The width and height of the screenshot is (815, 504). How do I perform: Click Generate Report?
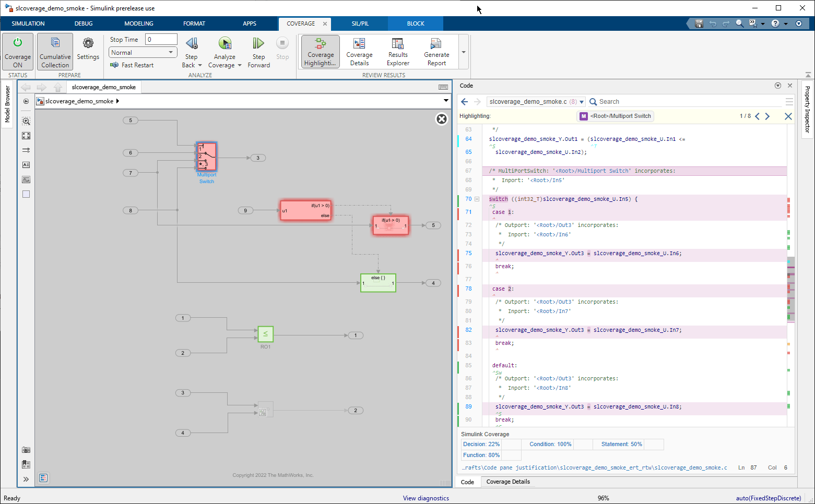tap(436, 51)
